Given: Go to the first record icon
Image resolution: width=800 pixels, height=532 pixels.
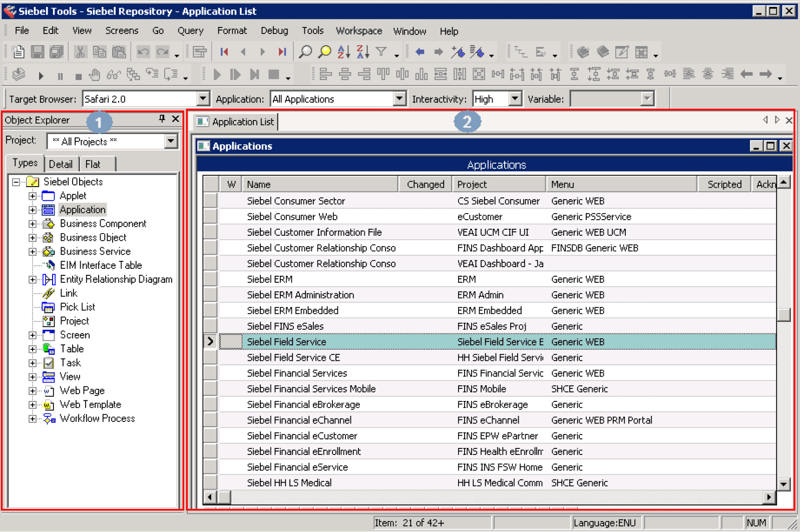Looking at the screenshot, I should point(224,52).
